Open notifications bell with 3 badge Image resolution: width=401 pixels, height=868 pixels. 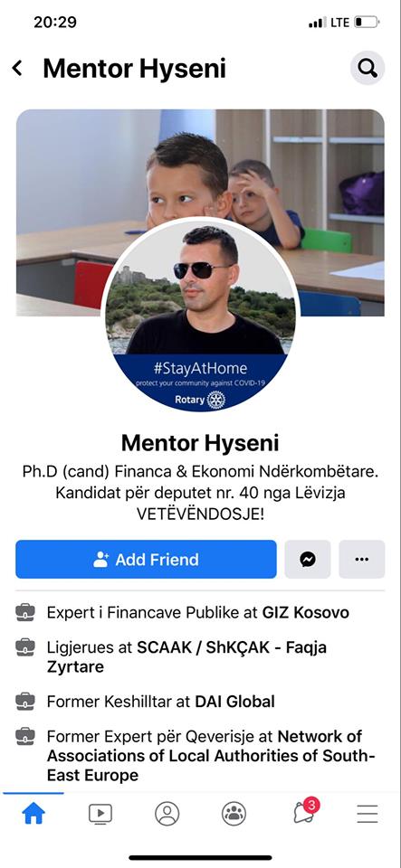pyautogui.click(x=305, y=811)
